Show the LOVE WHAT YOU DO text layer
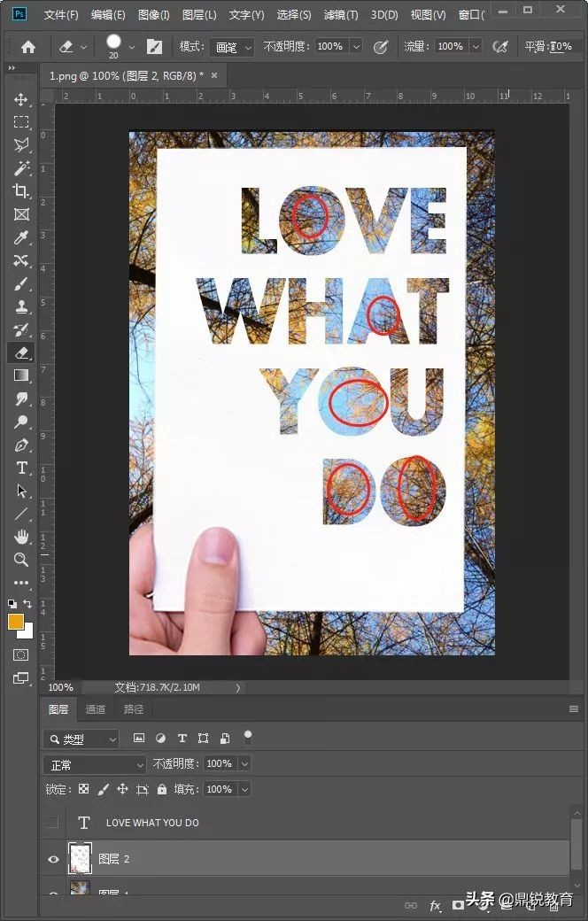Viewport: 588px width, 921px height. tap(53, 823)
